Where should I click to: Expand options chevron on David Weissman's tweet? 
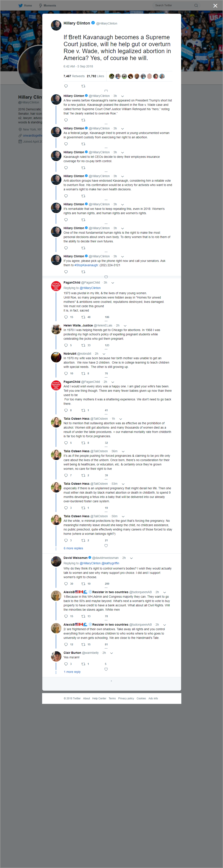pyautogui.click(x=131, y=558)
